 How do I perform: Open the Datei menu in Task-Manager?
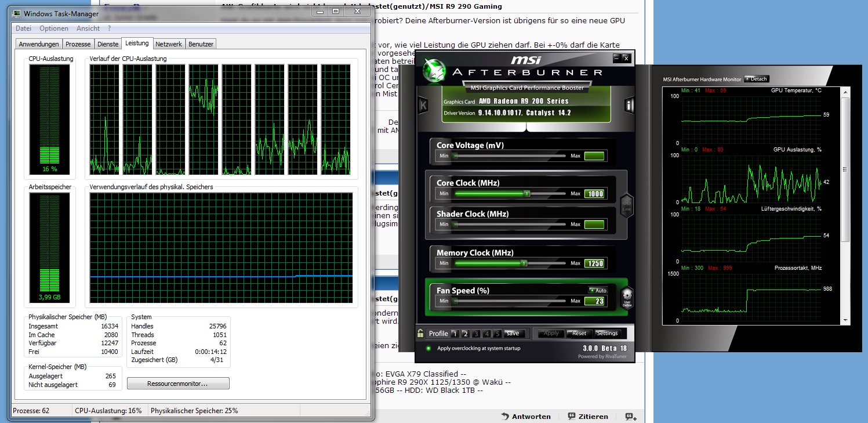point(24,28)
